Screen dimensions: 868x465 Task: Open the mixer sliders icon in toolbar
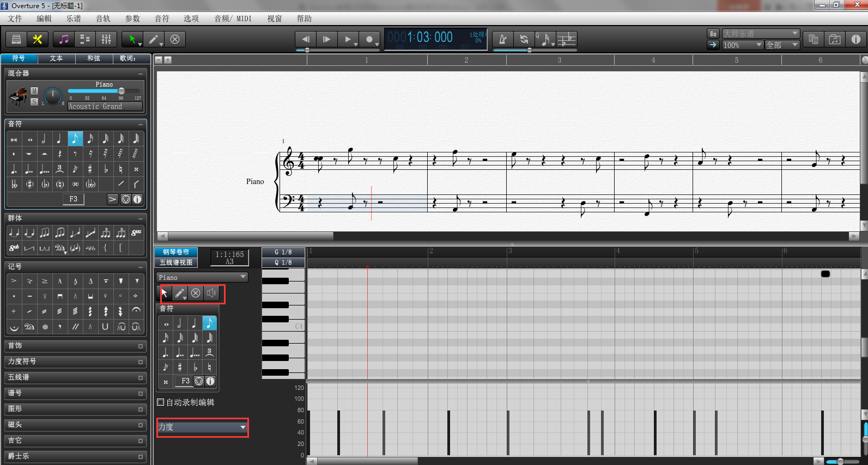pyautogui.click(x=106, y=39)
